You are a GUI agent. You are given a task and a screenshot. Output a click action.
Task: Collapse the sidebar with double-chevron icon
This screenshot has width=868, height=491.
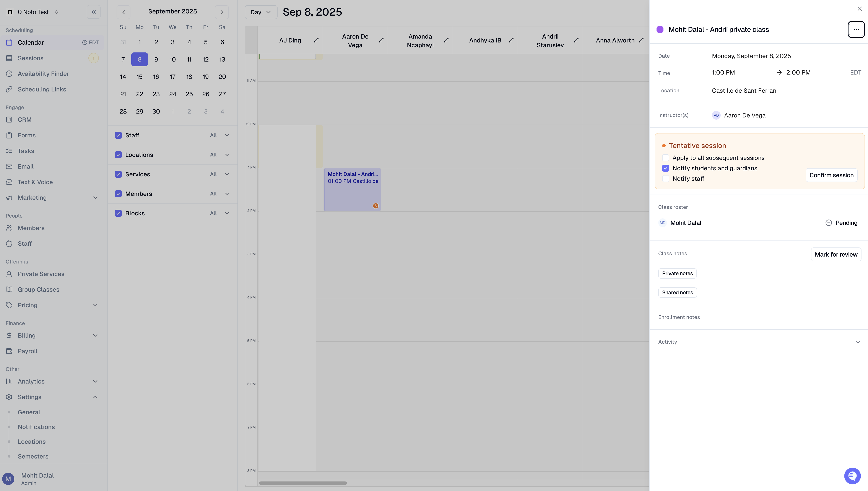coord(93,12)
